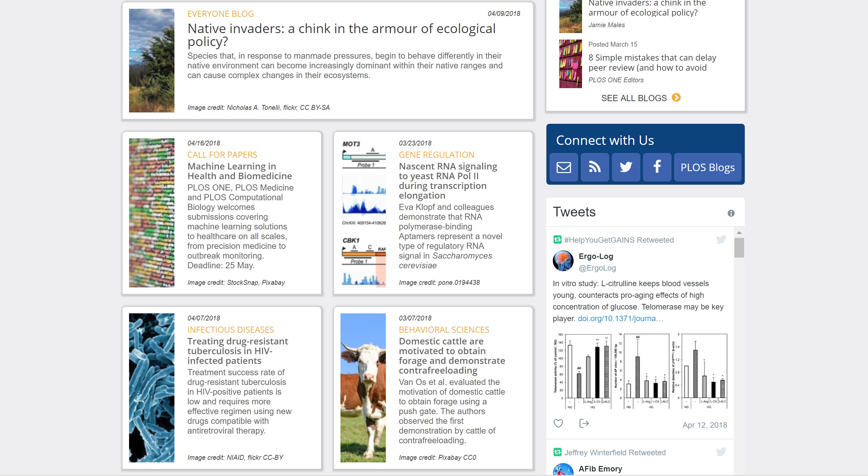The image size is (868, 476).
Task: Open the doi.org link in the tweet
Action: [620, 319]
